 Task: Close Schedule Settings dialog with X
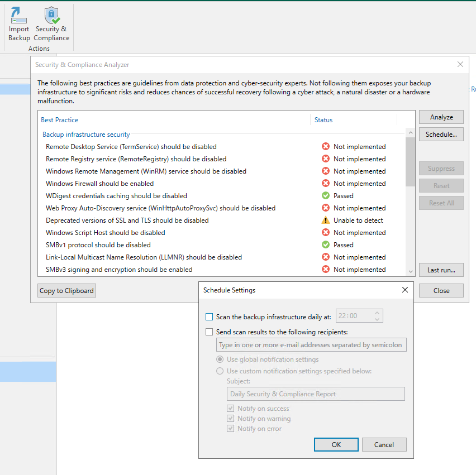(x=404, y=290)
